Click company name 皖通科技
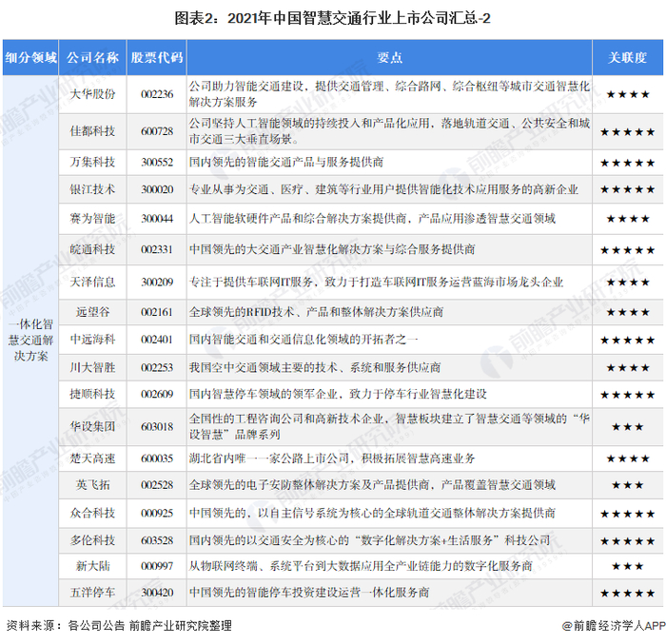The image size is (666, 644). pyautogui.click(x=92, y=249)
